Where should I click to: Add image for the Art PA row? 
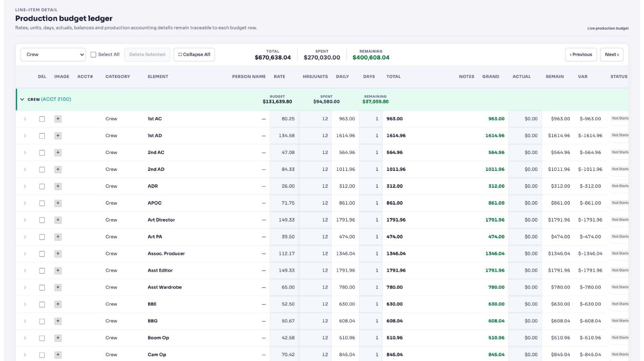tap(58, 237)
